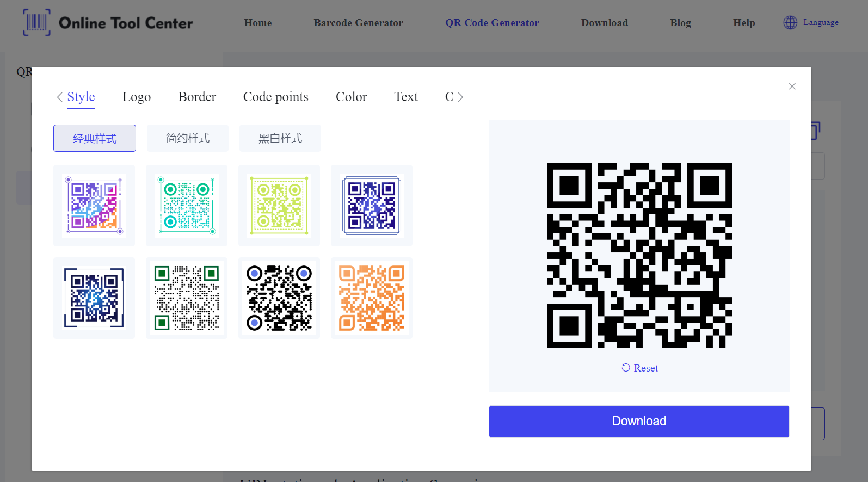Screen dimensions: 868x482
Task: Open Barcode Generator navigation link
Action: (x=359, y=23)
